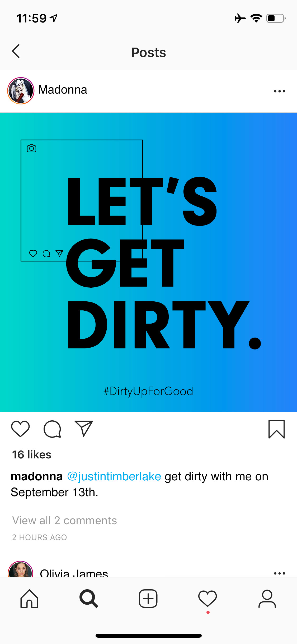Tap madonna username in caption
This screenshot has width=297, height=644.
[37, 476]
